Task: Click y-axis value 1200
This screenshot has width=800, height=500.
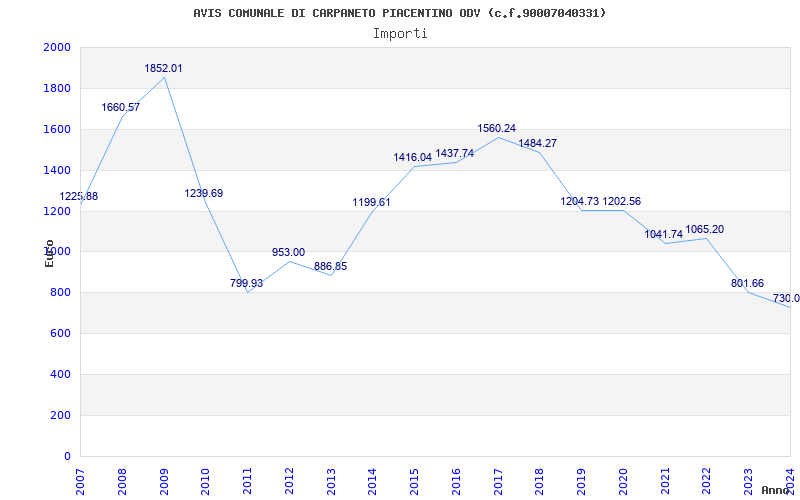Action: tap(57, 211)
